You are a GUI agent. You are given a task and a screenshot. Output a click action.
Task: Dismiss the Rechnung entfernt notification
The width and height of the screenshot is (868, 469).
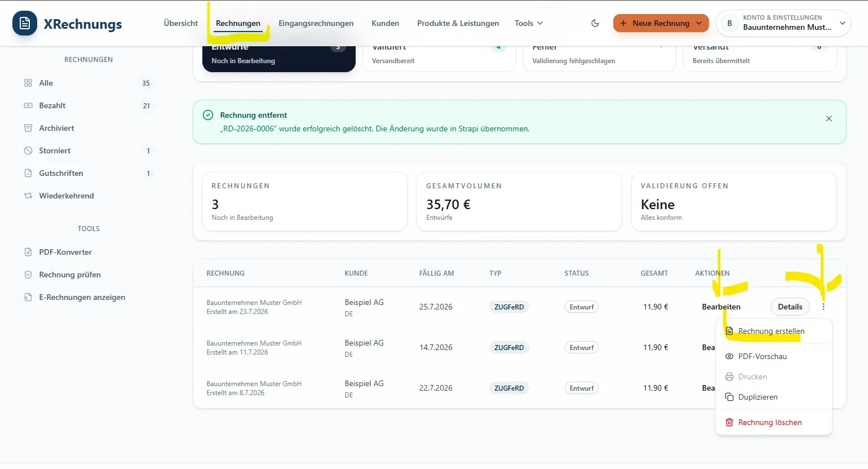tap(829, 118)
